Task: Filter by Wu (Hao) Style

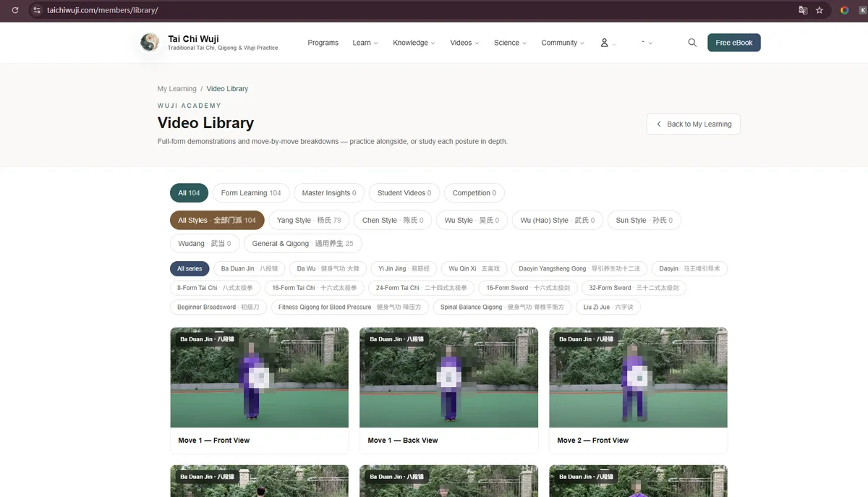Action: tap(558, 220)
